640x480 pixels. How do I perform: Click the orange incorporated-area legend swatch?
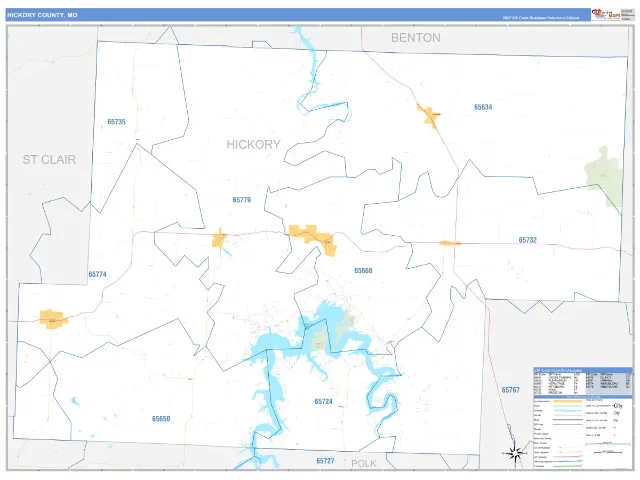click(567, 401)
